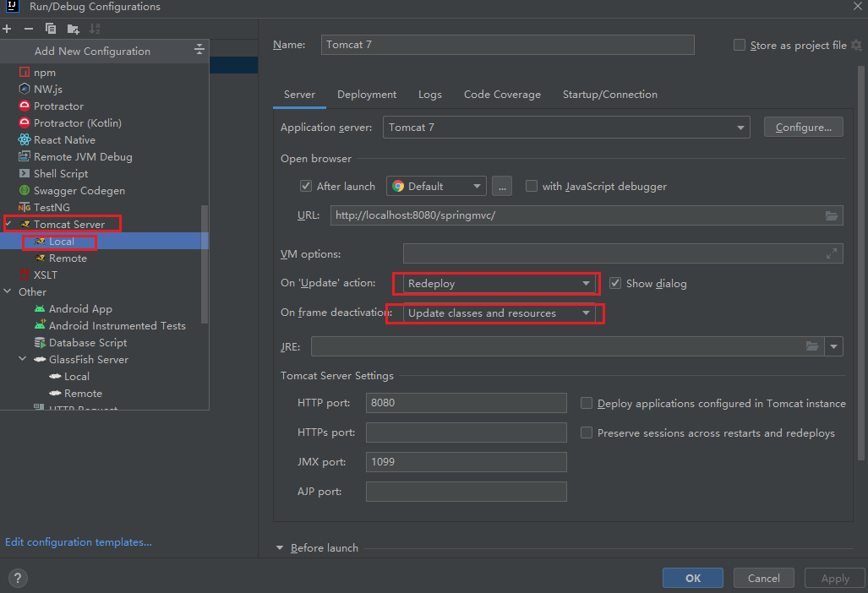Click the OK button
This screenshot has width=868, height=593.
pyautogui.click(x=692, y=578)
